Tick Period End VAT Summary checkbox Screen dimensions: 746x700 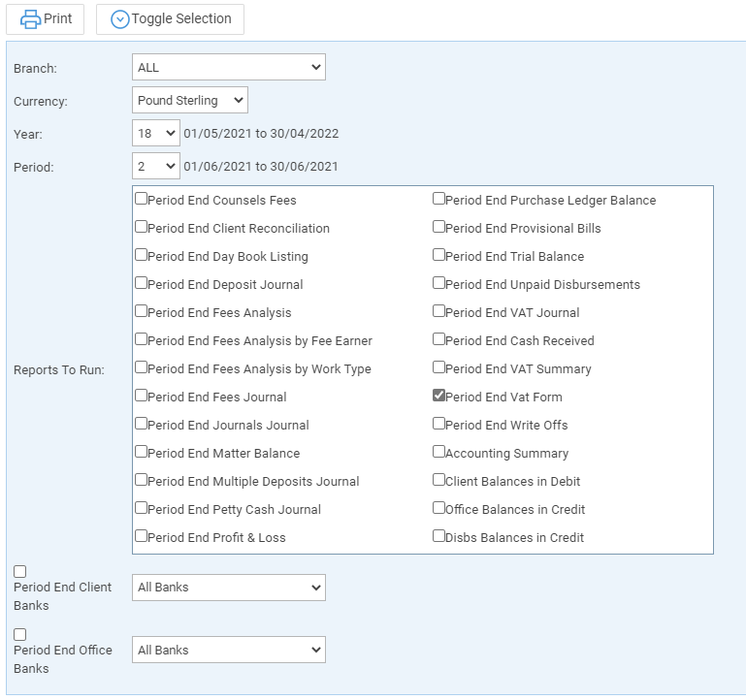pos(438,367)
